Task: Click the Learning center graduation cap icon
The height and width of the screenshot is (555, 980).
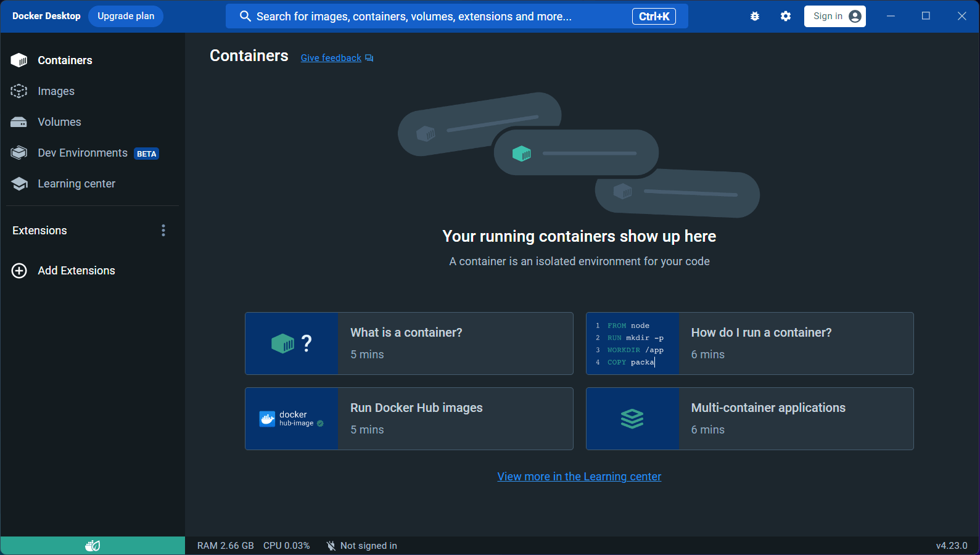Action: click(x=19, y=184)
